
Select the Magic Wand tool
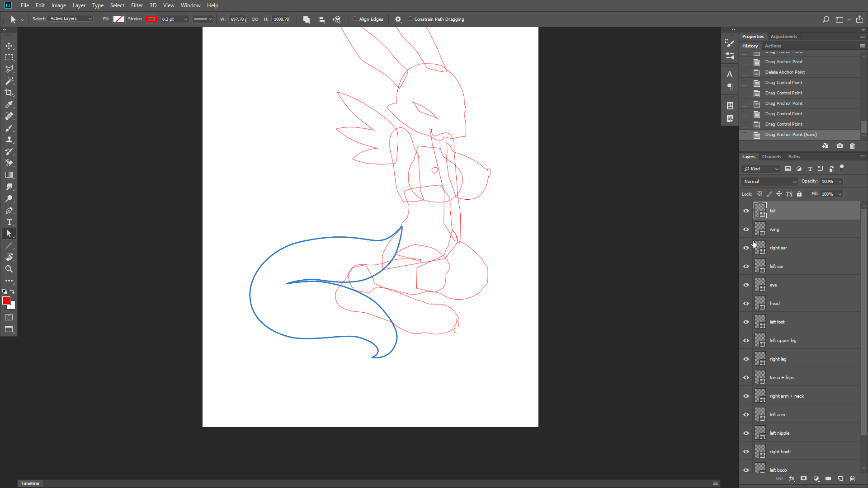pyautogui.click(x=9, y=81)
